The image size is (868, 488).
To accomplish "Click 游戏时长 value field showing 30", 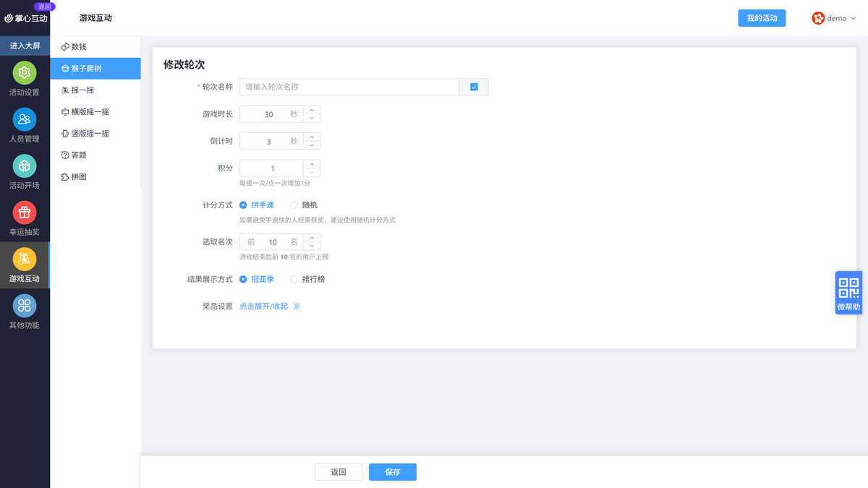I will [271, 114].
